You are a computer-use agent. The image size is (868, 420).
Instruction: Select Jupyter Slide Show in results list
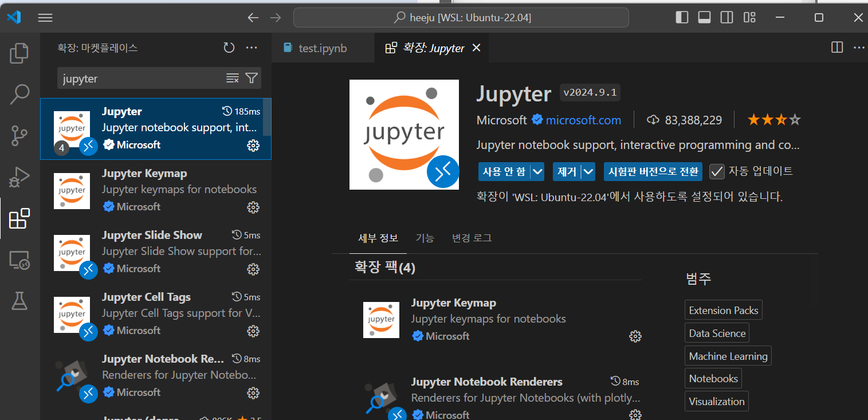pos(155,253)
